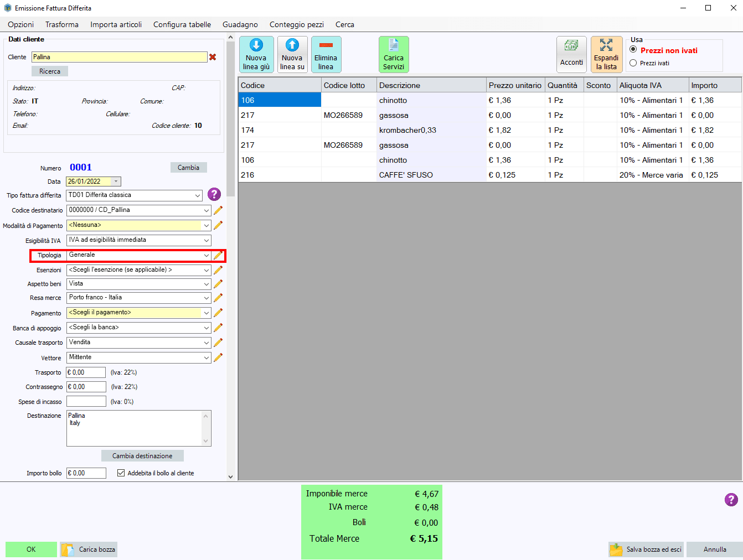The image size is (743, 560).
Task: Click the Spese di incasso field
Action: [86, 402]
